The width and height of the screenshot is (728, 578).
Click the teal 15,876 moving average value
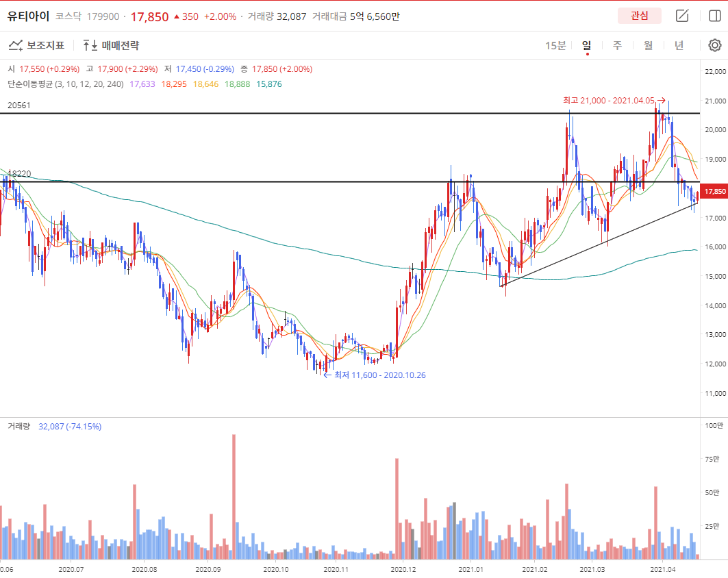pos(269,84)
